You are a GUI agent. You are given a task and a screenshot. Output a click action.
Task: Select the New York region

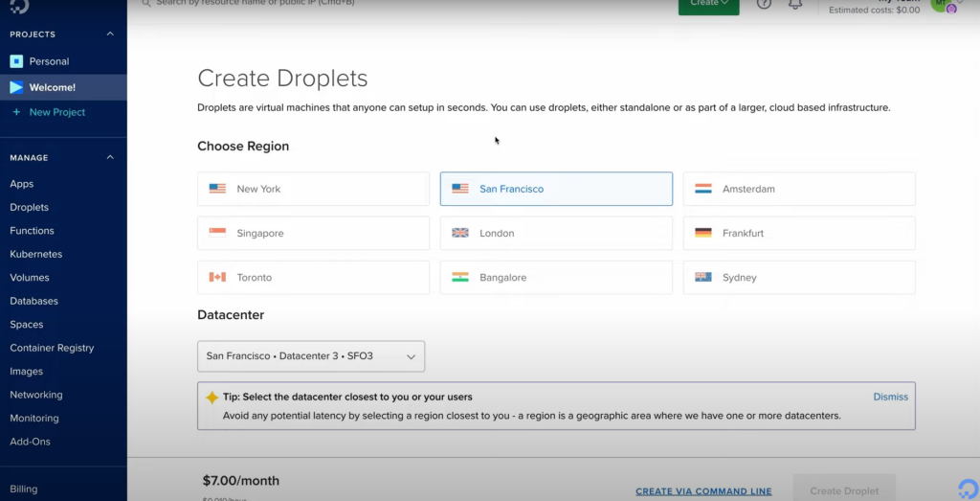click(x=313, y=189)
